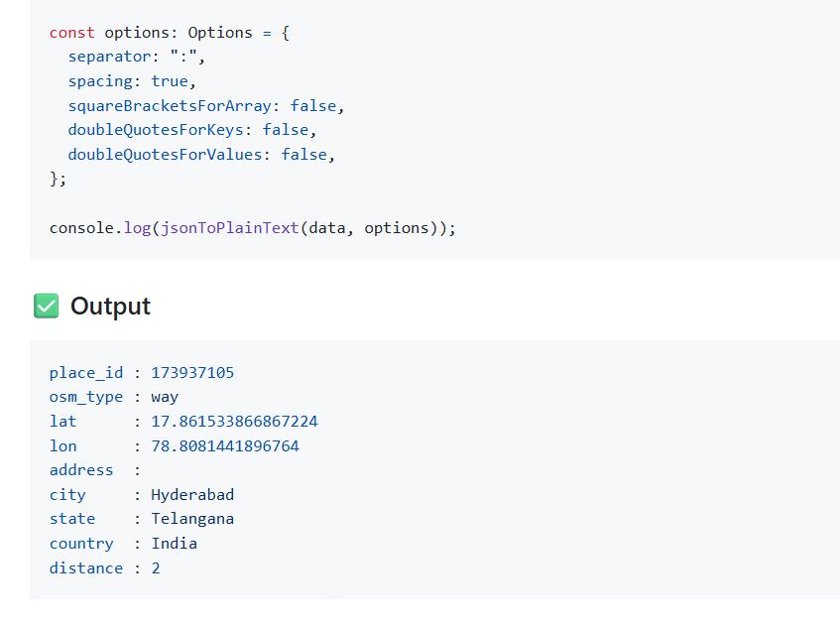Click the const keyword in the code
Viewport: 840px width, 627px height.
click(72, 33)
